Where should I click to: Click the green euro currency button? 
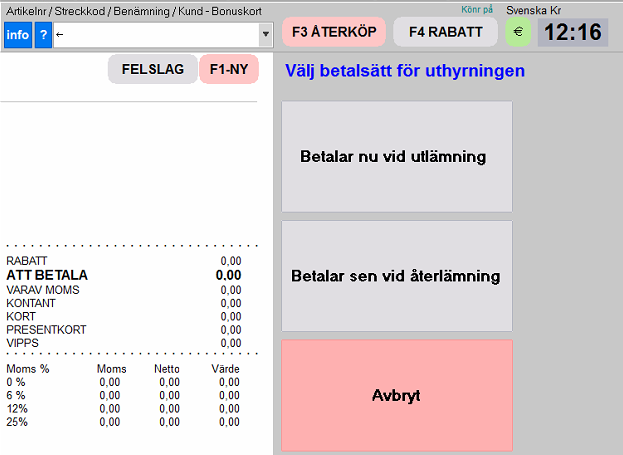pos(518,31)
